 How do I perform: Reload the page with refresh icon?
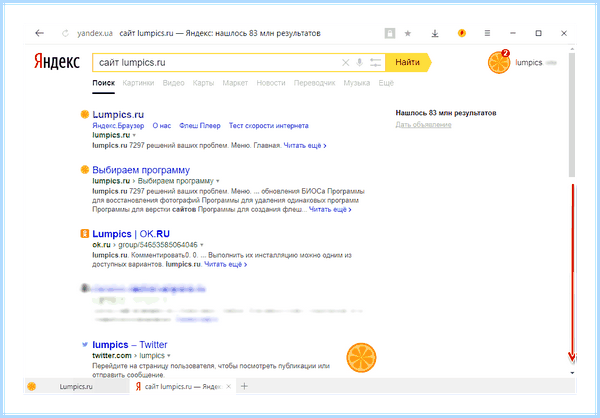(x=65, y=34)
